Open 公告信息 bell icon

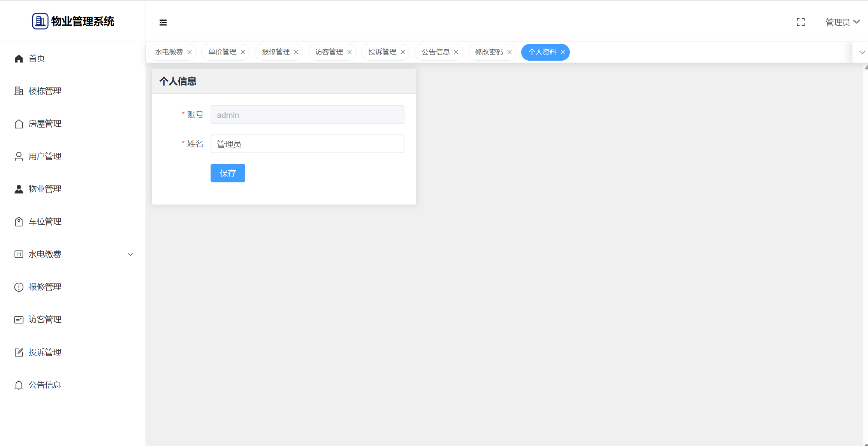pyautogui.click(x=19, y=385)
